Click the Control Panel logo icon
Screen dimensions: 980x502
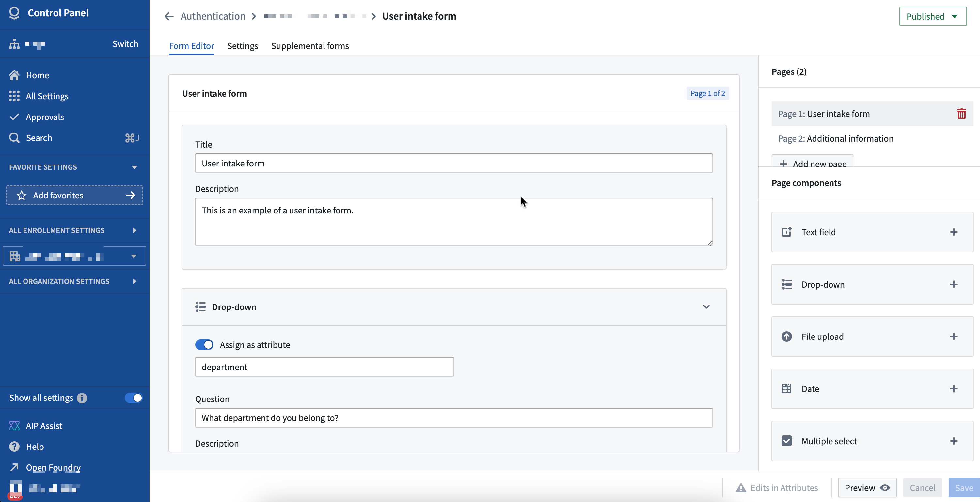click(x=14, y=13)
